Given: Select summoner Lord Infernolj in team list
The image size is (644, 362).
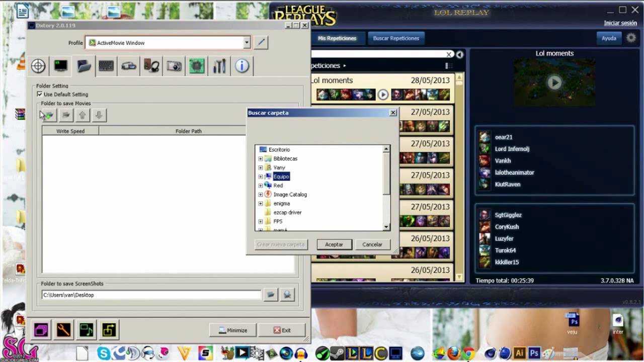Looking at the screenshot, I should click(512, 149).
